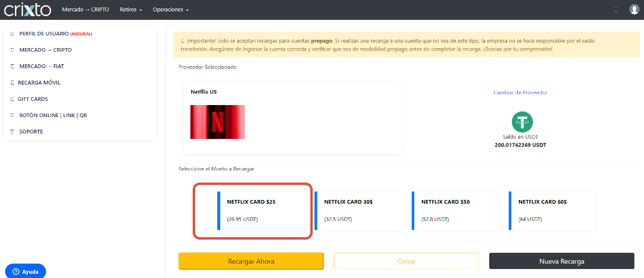
Task: Select the NETFLIX CARD 30$ option
Action: (x=358, y=211)
